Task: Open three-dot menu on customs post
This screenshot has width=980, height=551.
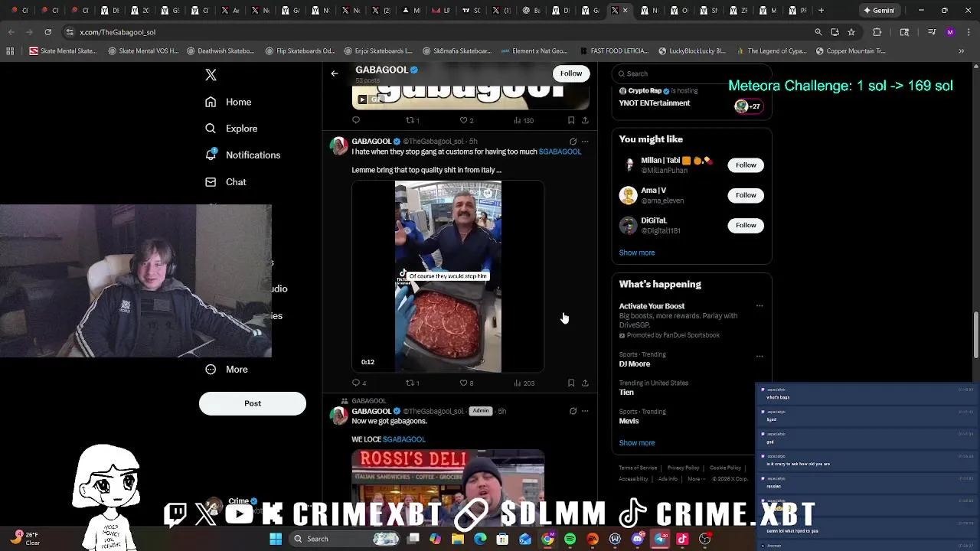Action: pyautogui.click(x=585, y=142)
